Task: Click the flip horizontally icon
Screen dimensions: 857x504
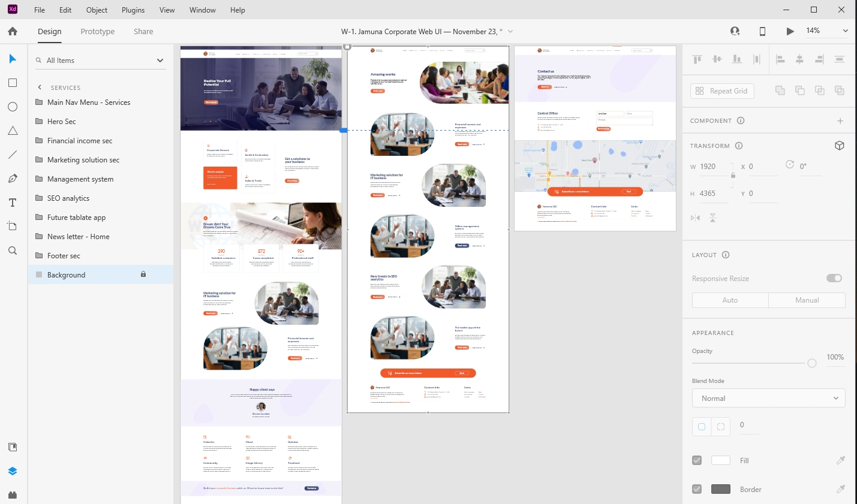Action: pyautogui.click(x=695, y=218)
